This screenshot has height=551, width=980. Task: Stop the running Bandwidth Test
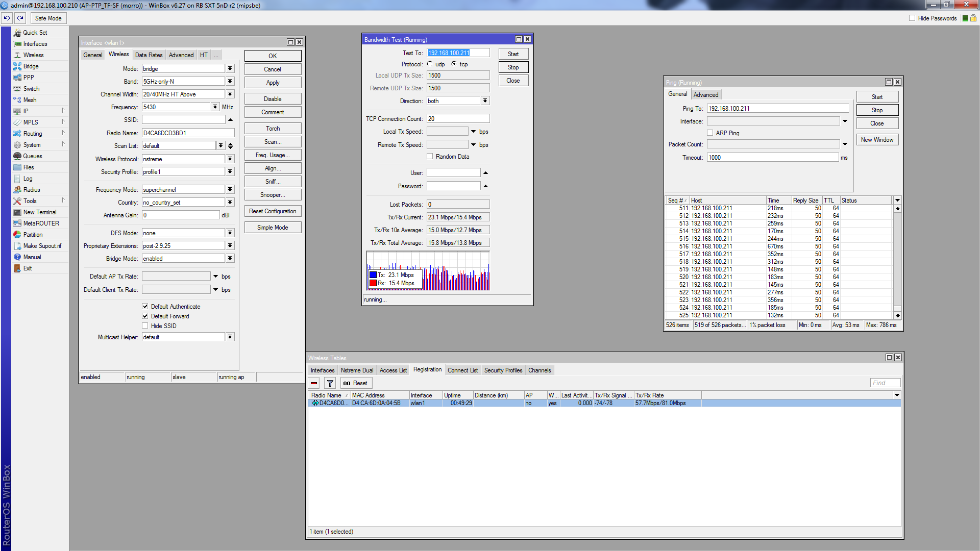[513, 67]
